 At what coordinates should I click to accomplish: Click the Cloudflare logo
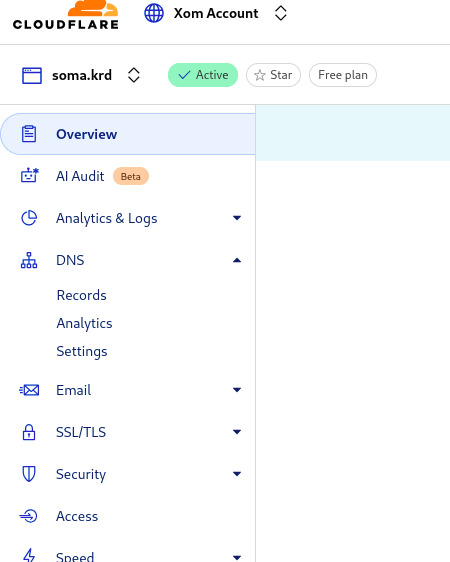point(66,15)
